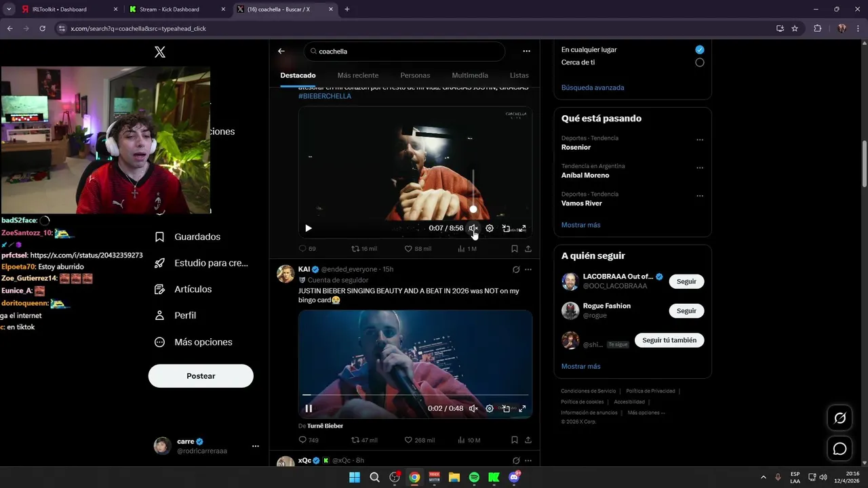View analytics of post with 1 M views
Viewport: 868px width, 488px height.
(467, 249)
